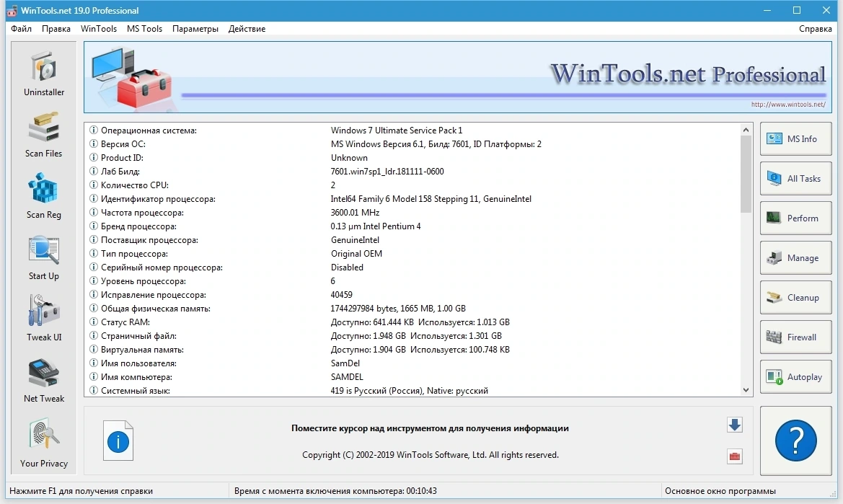
Task: Select the label 'Общая физическая память:'
Action: coord(155,309)
